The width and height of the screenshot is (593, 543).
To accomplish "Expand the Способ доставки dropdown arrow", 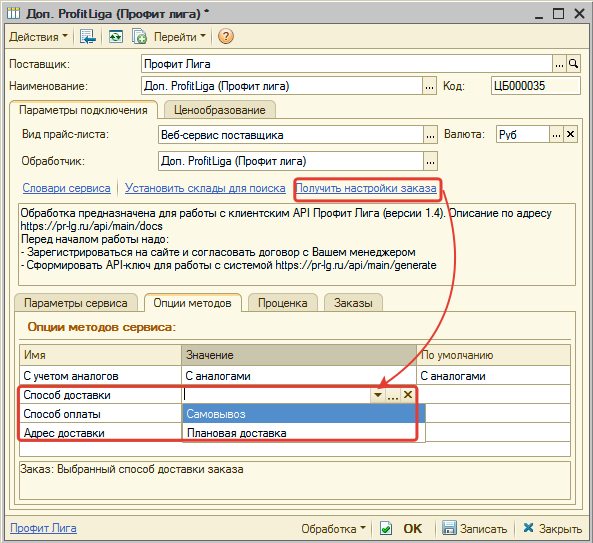I will 377,395.
